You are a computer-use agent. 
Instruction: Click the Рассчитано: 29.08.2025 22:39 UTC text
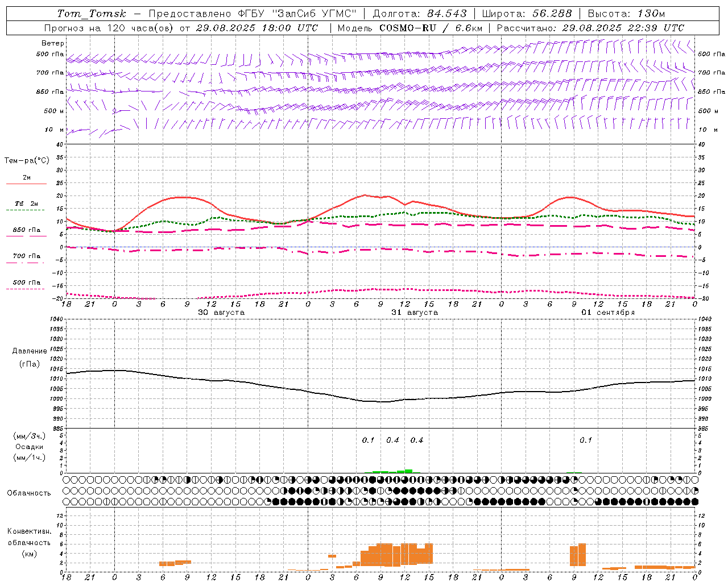(x=590, y=28)
